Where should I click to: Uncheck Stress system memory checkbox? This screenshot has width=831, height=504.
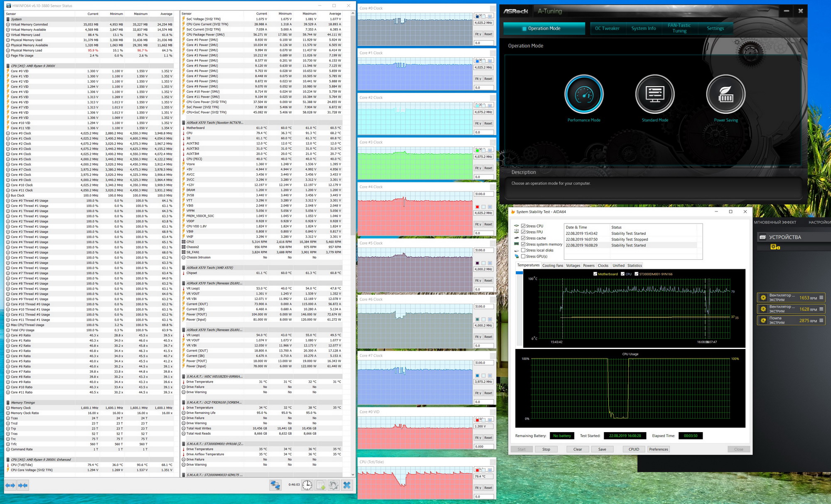[523, 244]
